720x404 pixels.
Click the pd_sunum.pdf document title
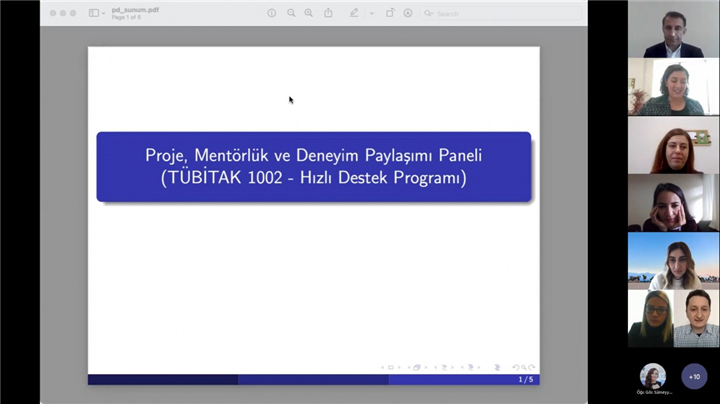point(135,10)
